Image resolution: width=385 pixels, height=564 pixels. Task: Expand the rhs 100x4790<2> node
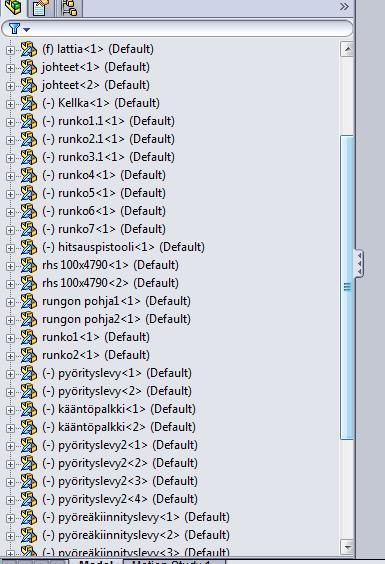click(10, 284)
